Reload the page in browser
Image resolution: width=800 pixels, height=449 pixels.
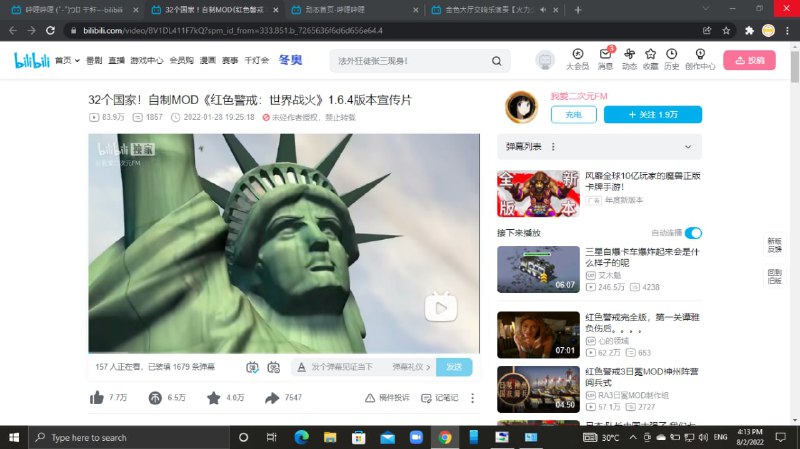click(50, 31)
